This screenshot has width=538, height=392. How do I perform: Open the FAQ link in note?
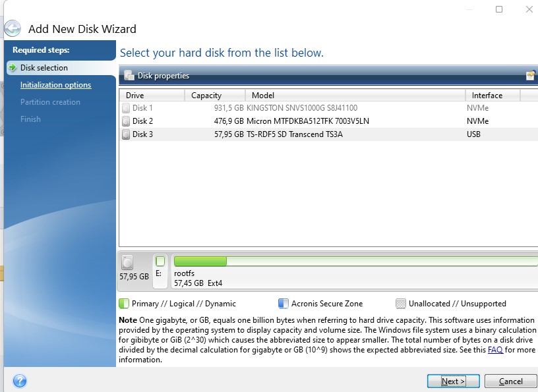click(495, 350)
